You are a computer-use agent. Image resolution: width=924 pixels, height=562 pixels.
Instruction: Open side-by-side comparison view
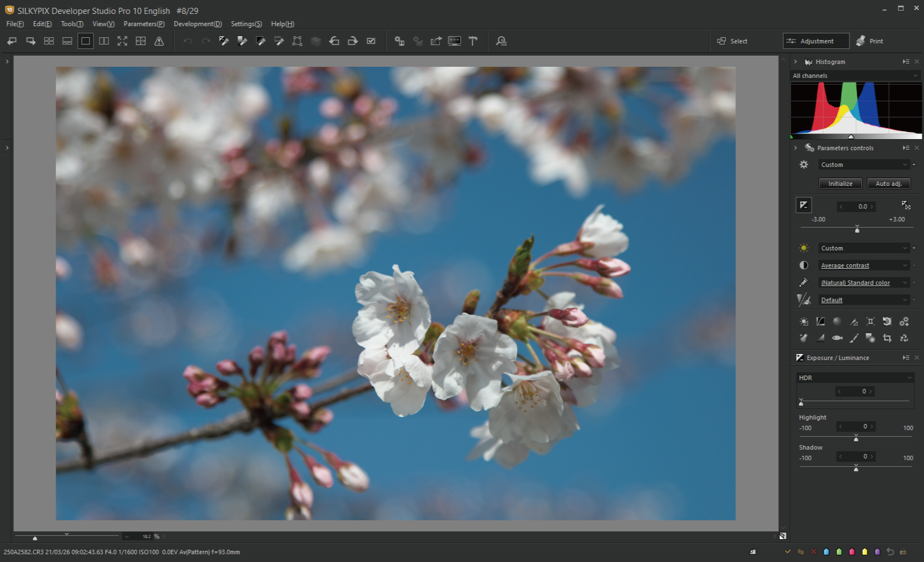pos(104,41)
